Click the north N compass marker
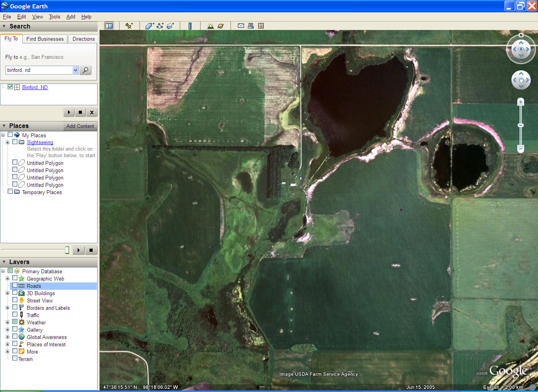Screen dimensions: 538x392 tap(521, 35)
